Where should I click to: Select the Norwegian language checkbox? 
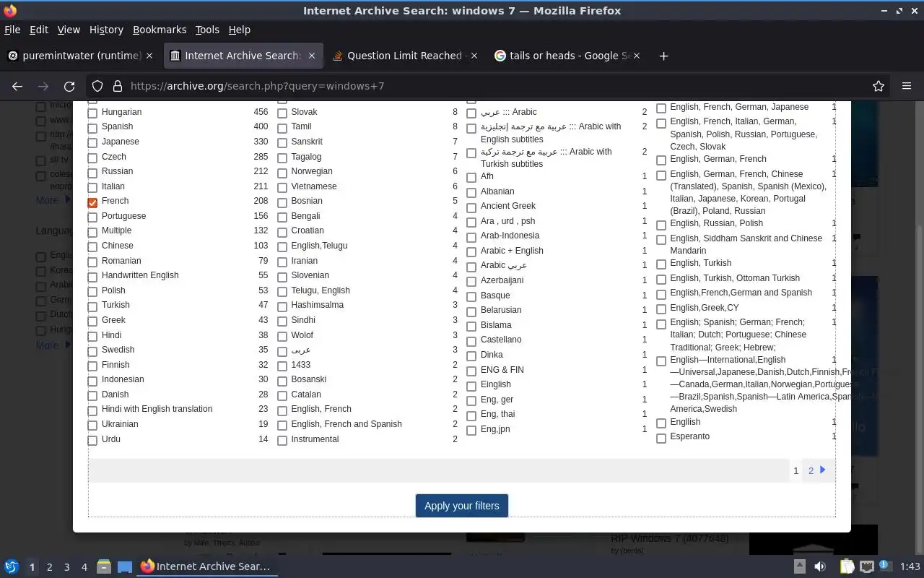282,173
